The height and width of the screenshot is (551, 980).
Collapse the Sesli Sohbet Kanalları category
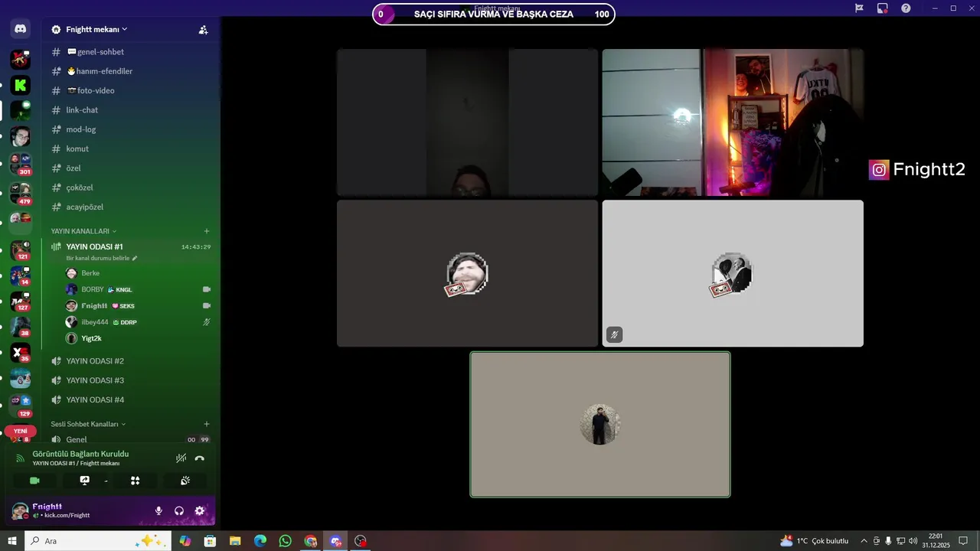click(88, 424)
